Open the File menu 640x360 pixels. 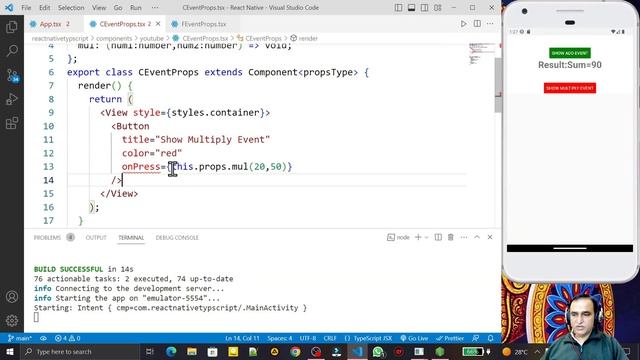click(26, 8)
